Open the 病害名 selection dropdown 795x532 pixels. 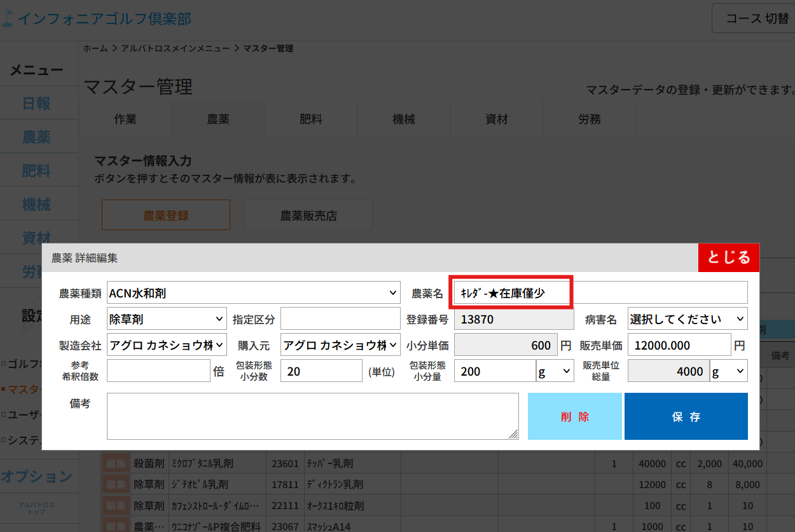point(688,319)
